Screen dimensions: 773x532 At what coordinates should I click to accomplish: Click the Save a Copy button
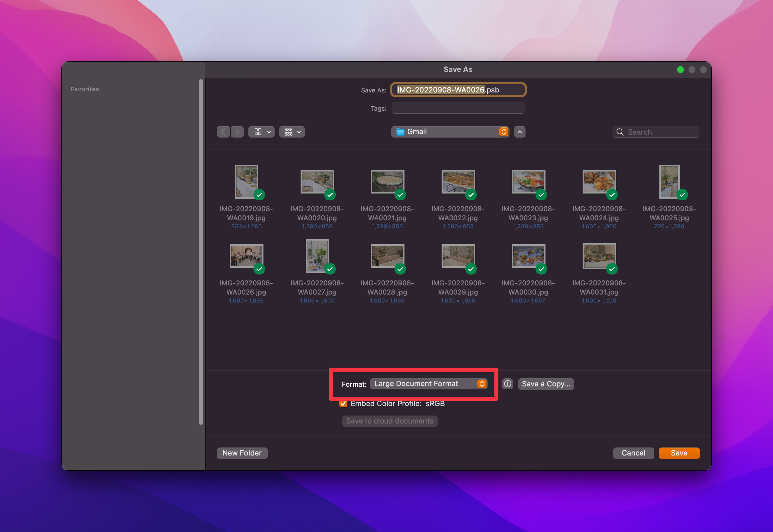point(546,384)
